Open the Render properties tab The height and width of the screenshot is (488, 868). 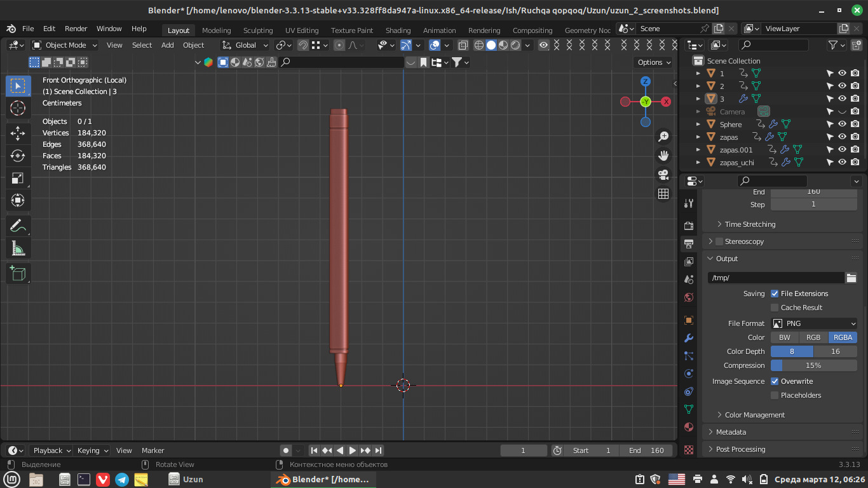pyautogui.click(x=689, y=226)
